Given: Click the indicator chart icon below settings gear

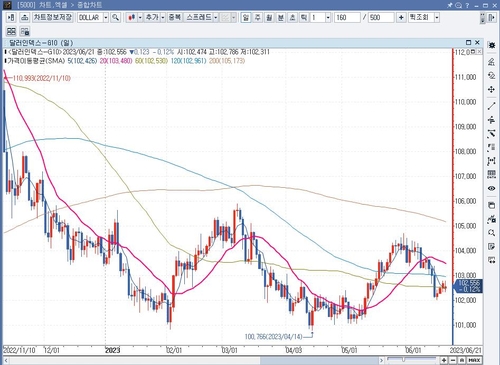Looking at the screenshot, I should click(x=491, y=62).
